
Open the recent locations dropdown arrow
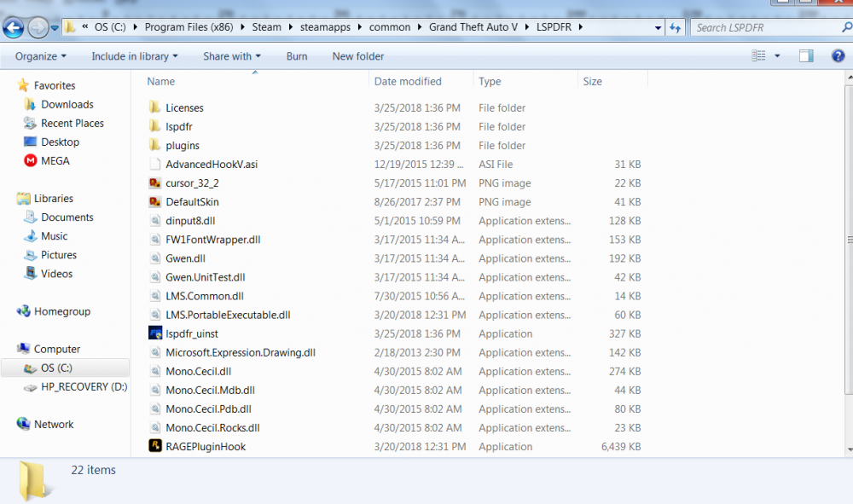pyautogui.click(x=55, y=28)
